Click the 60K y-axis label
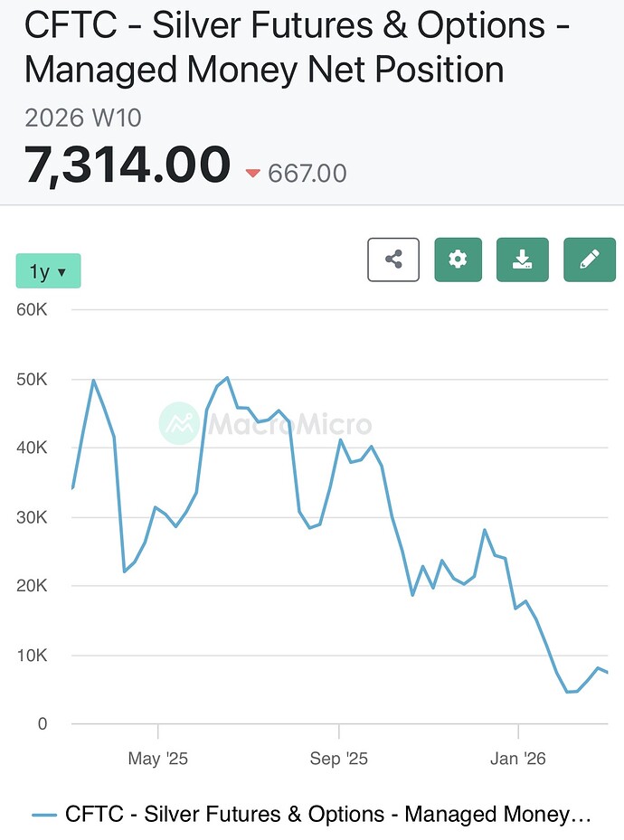 click(31, 309)
